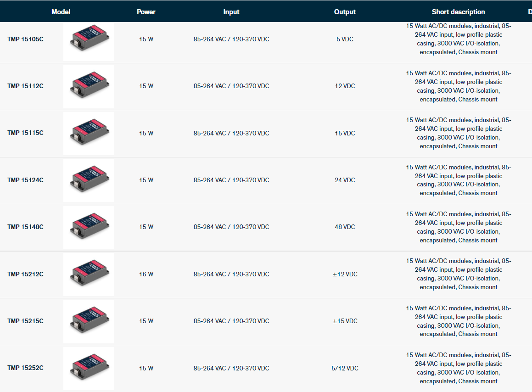Select the TMP 15215C product thumbnail
Screen dimensions: 532x392
[x=89, y=321]
